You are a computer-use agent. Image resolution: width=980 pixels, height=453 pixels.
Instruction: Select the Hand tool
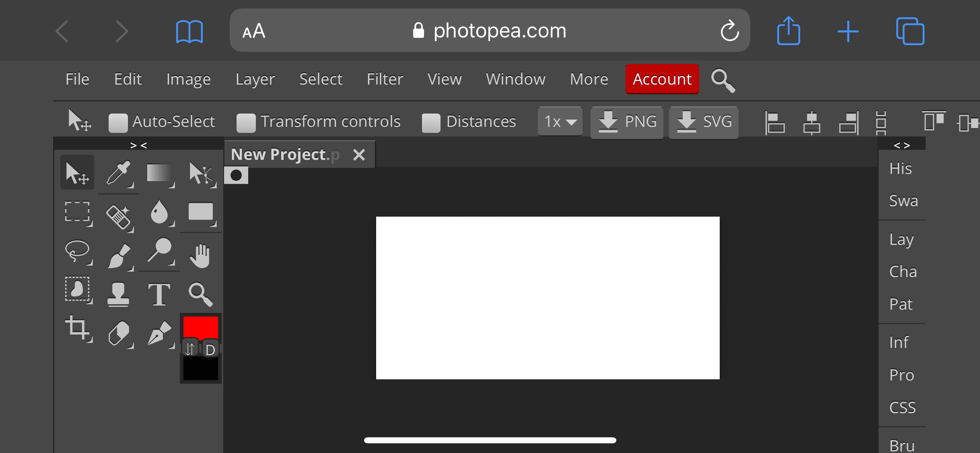tap(200, 255)
